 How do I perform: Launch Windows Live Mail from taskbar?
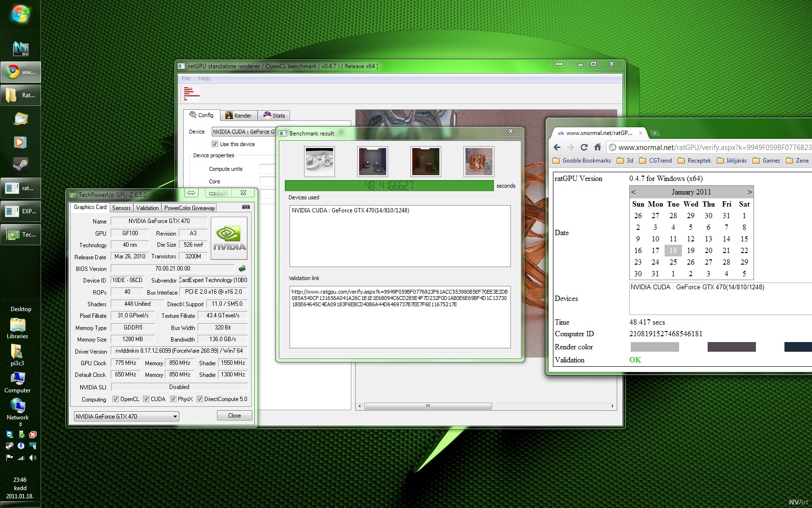20,119
